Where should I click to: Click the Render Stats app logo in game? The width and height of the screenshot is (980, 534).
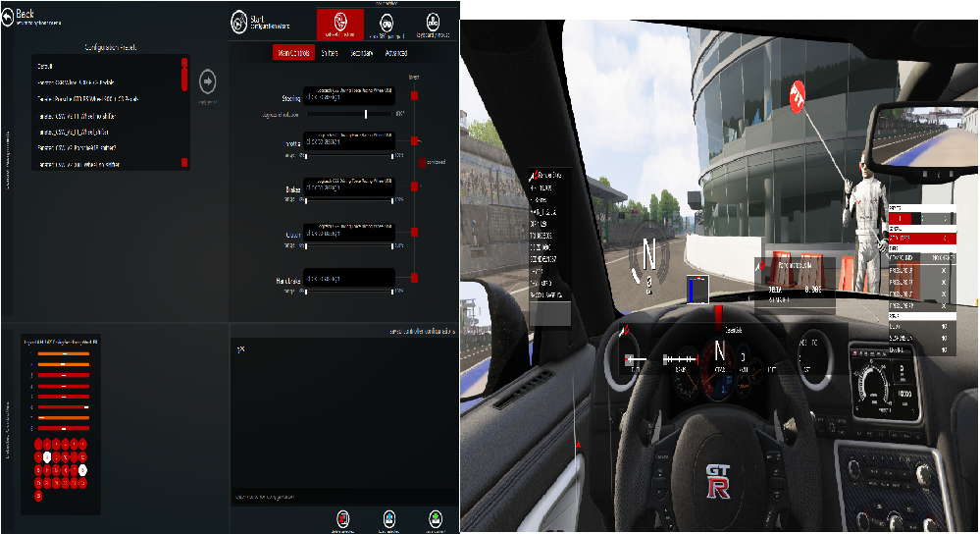pos(535,176)
